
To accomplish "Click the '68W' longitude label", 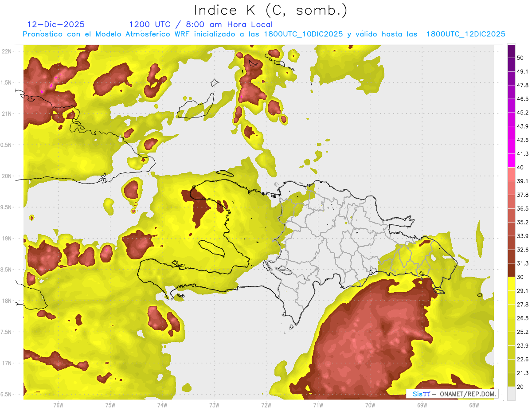I will [x=474, y=405].
